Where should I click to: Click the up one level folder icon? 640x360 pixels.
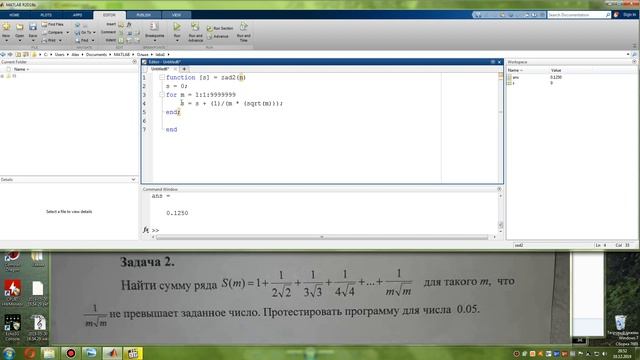point(18,54)
